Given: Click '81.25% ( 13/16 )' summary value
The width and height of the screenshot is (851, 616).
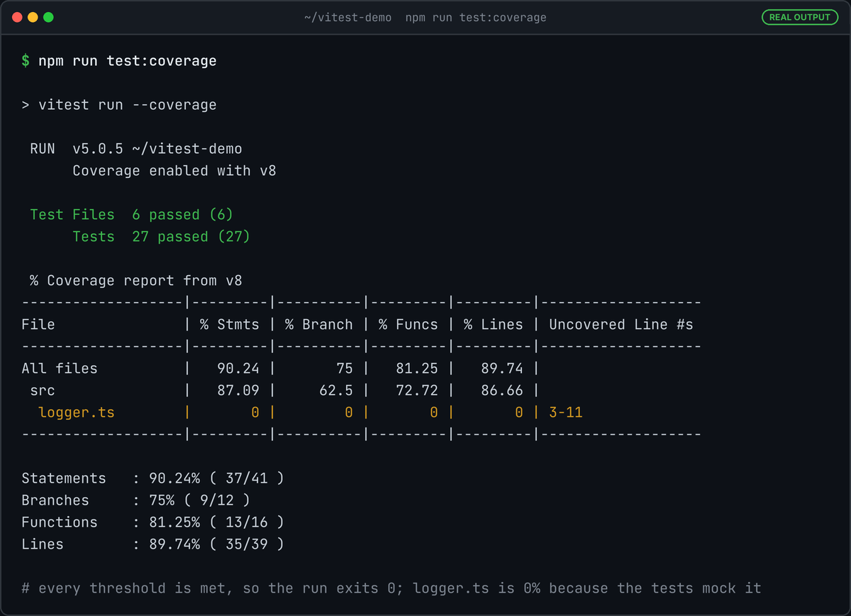Looking at the screenshot, I should click(x=216, y=522).
